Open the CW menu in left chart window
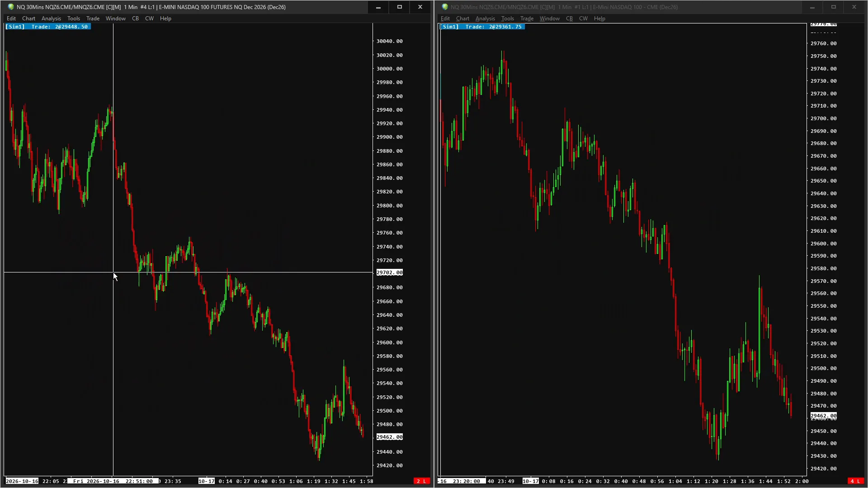The width and height of the screenshot is (868, 488). (149, 19)
